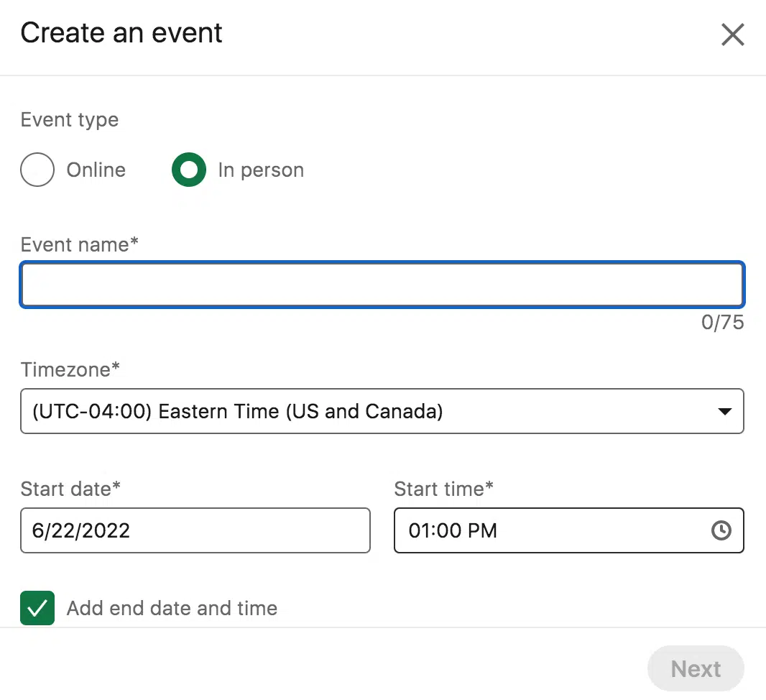Close the Create an event dialog
This screenshot has height=700, width=766.
click(x=732, y=34)
